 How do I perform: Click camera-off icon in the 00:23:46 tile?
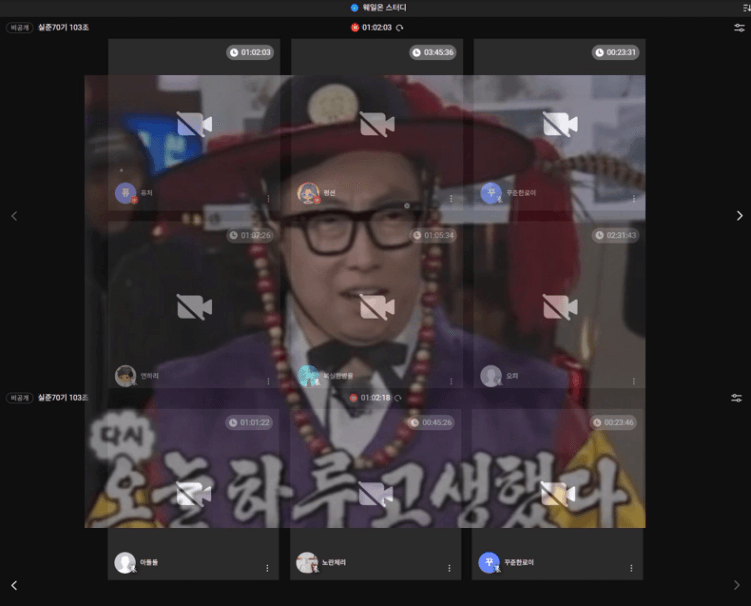coord(558,494)
